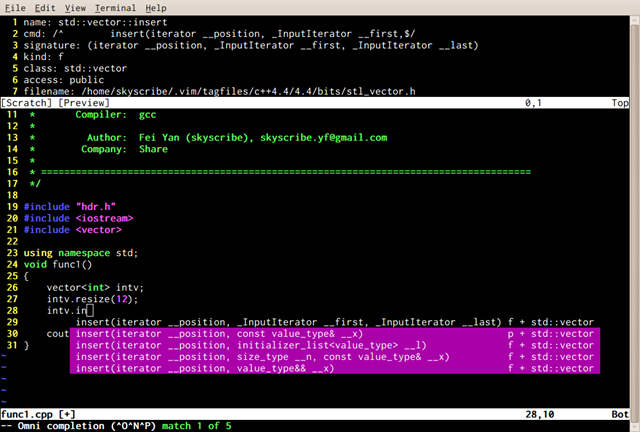The width and height of the screenshot is (640, 432).
Task: Click the 'Omni completion' mode message
Action: click(x=78, y=426)
